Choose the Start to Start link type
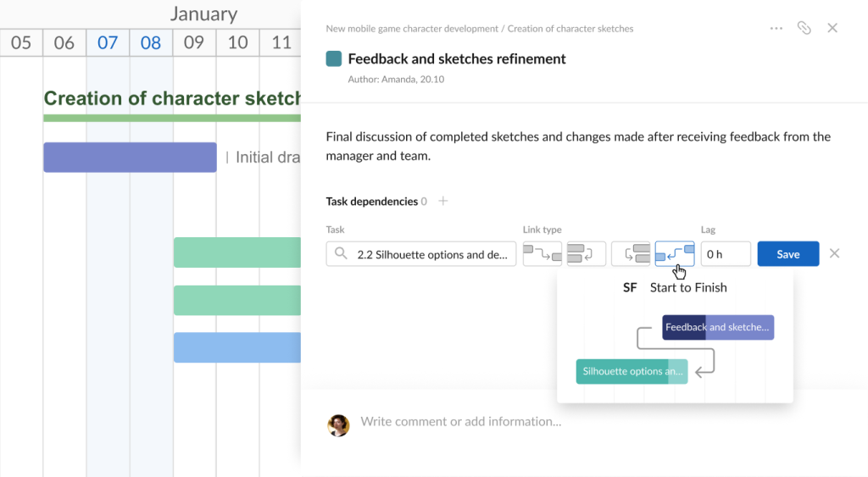 [631, 254]
